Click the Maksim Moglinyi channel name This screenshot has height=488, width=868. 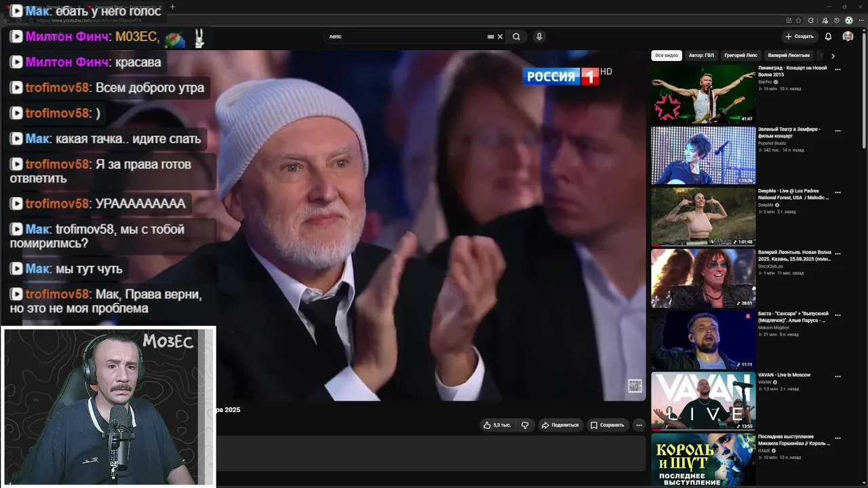click(x=773, y=327)
